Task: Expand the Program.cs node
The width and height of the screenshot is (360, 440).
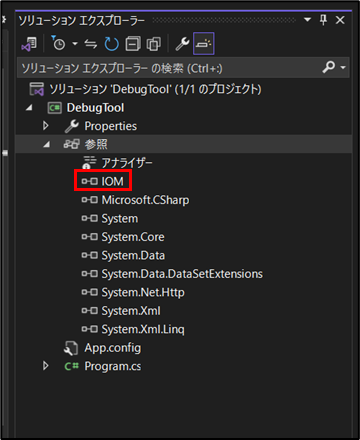Action: [x=46, y=366]
